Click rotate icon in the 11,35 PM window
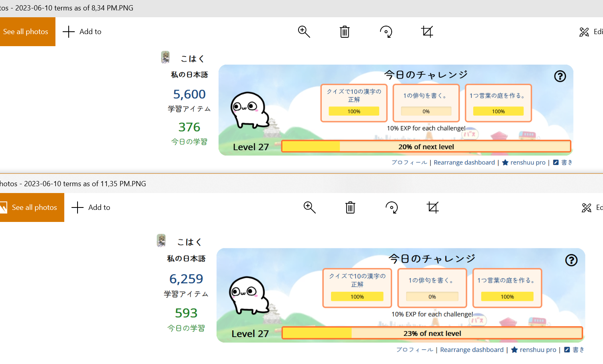The height and width of the screenshot is (364, 603). click(392, 207)
